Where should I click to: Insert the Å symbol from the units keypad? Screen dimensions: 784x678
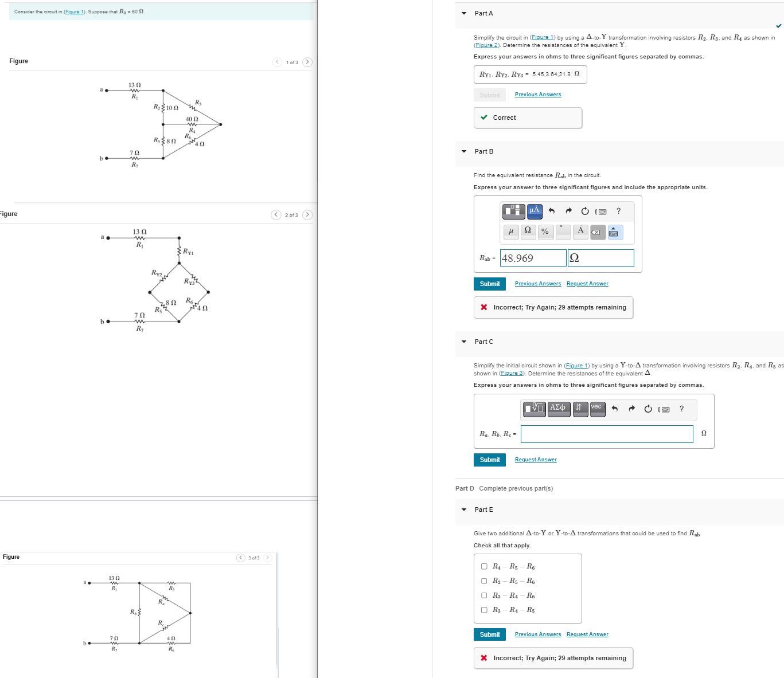[x=580, y=232]
